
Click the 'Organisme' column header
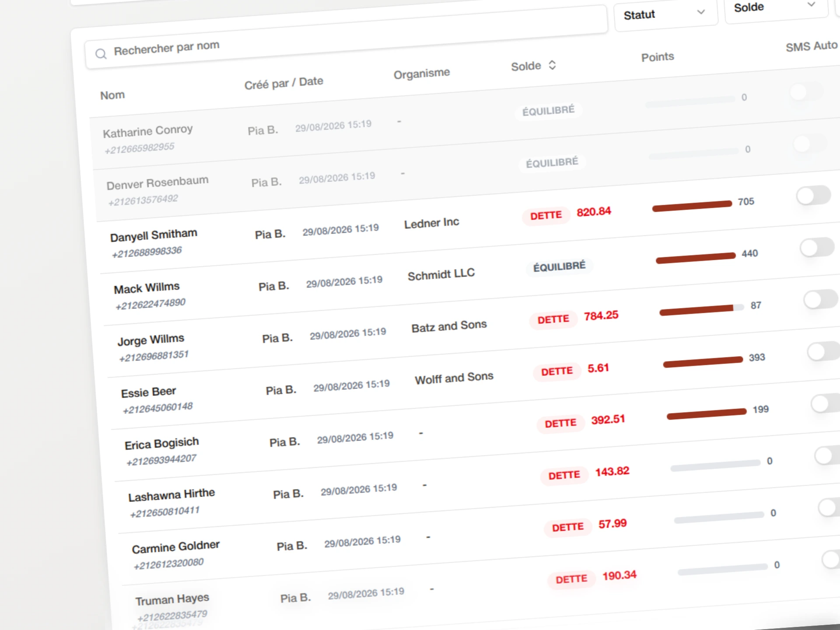click(x=422, y=73)
